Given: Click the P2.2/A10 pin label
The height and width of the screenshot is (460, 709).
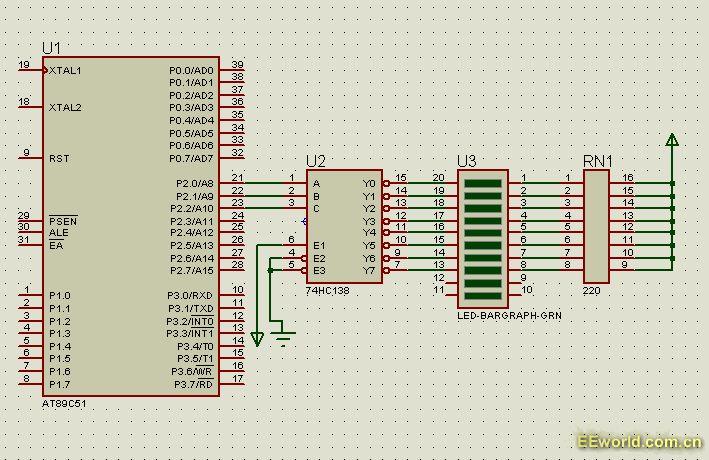Looking at the screenshot, I should pos(192,209).
